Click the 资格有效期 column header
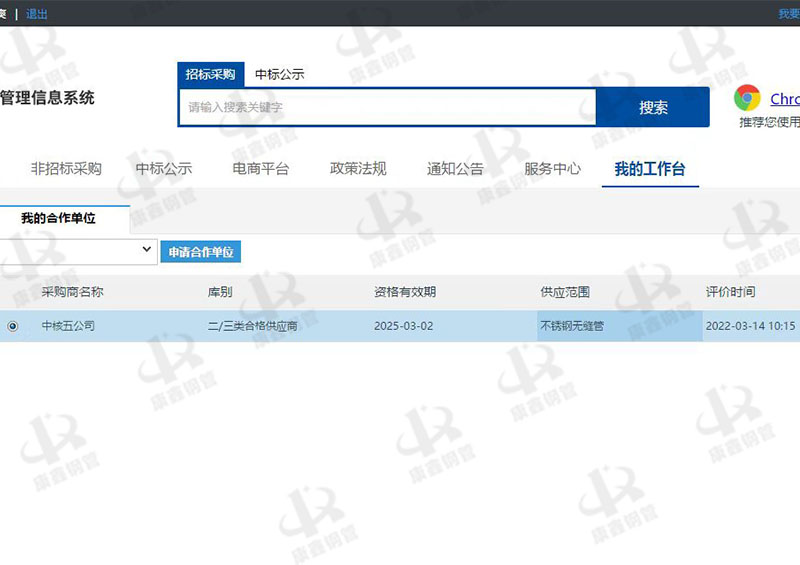The image size is (800, 565). pyautogui.click(x=405, y=292)
